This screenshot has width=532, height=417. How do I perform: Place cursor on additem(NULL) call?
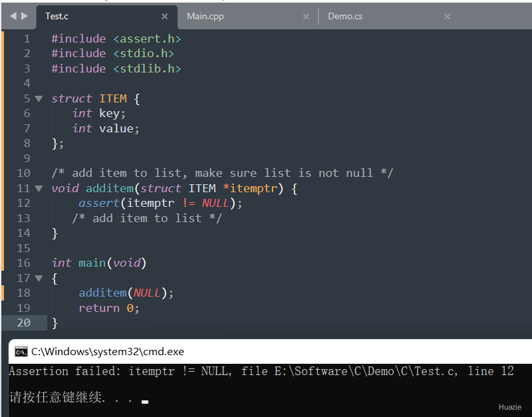point(125,293)
